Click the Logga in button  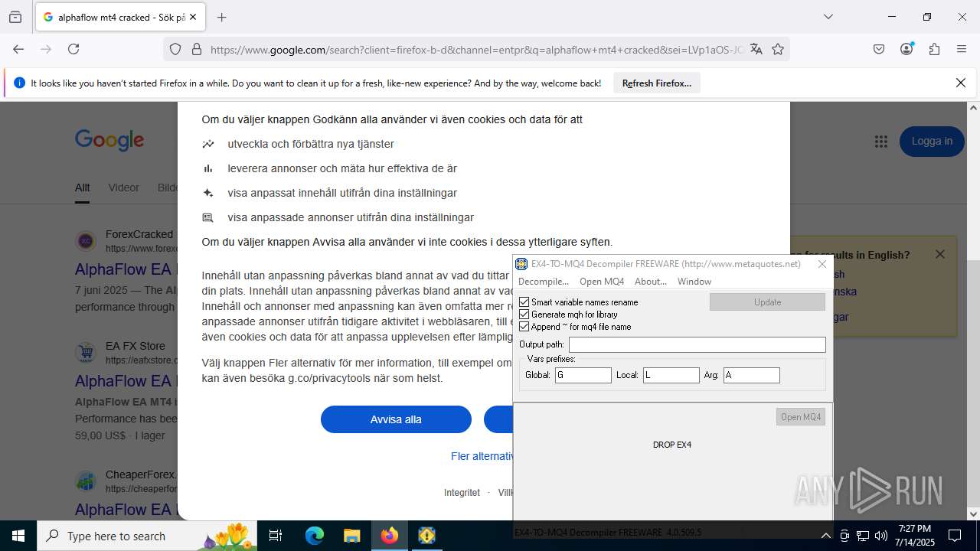(x=932, y=141)
